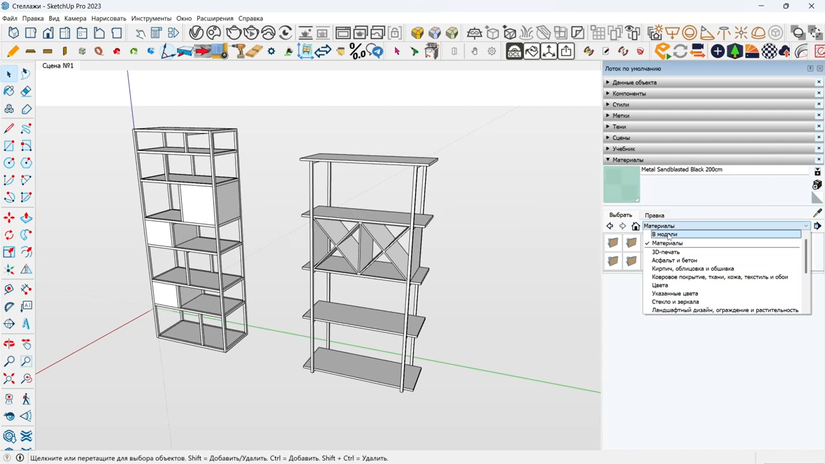This screenshot has height=464, width=825.
Task: Click current material preview swatch
Action: click(622, 185)
